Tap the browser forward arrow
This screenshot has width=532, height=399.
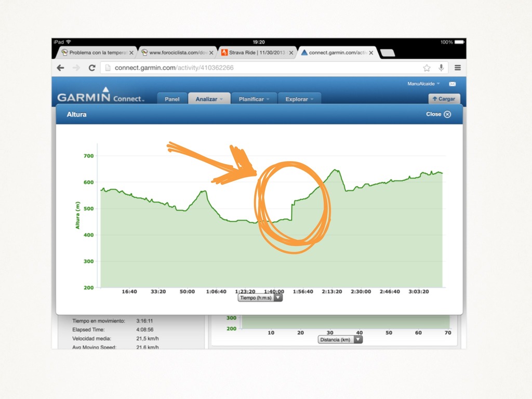pos(76,68)
